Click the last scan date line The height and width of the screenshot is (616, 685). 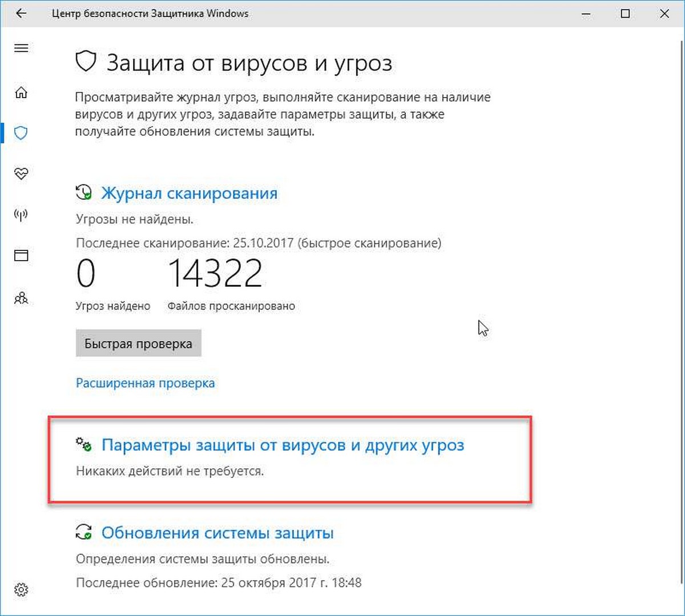point(259,244)
